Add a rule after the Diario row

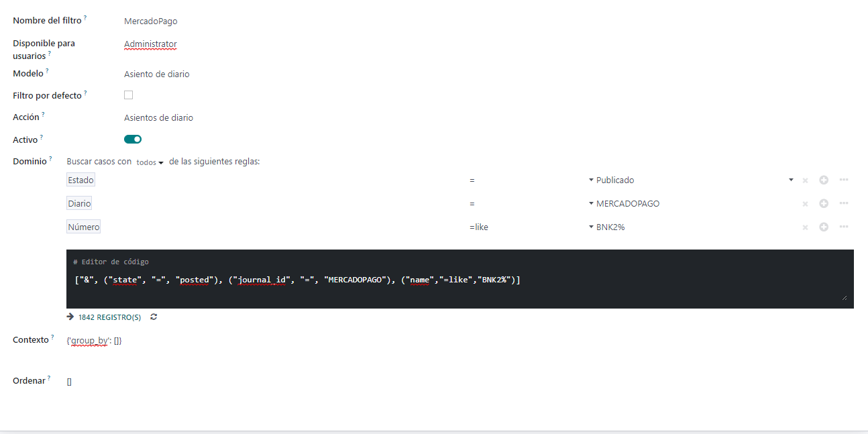[824, 203]
